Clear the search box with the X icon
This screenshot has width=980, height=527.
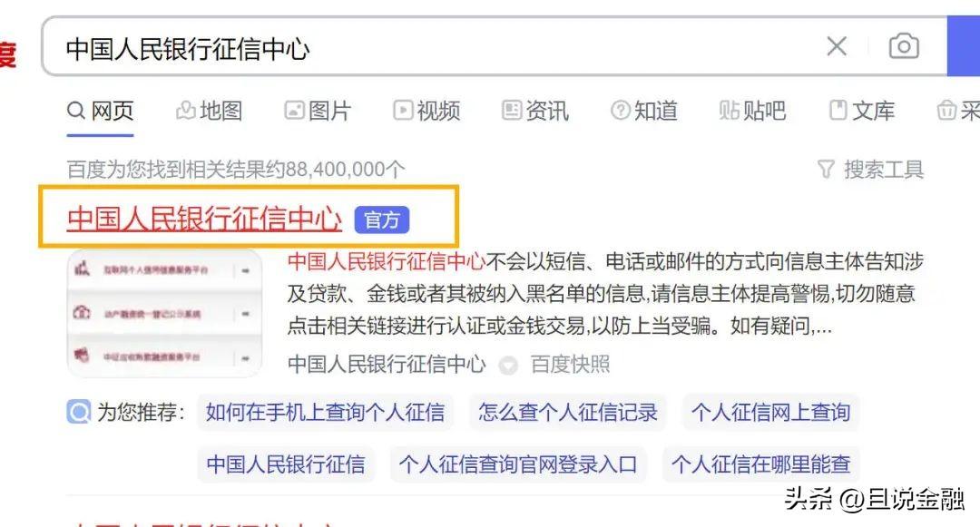837,46
